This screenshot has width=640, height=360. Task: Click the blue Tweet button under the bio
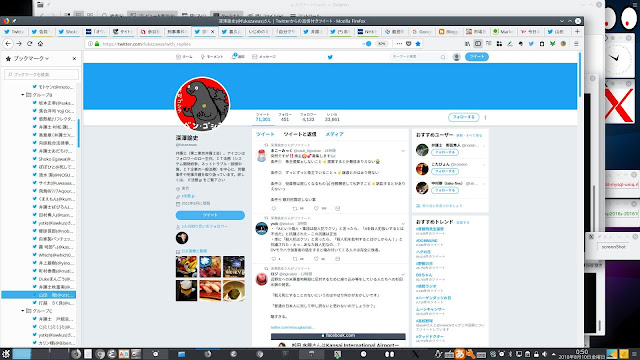coord(210,215)
